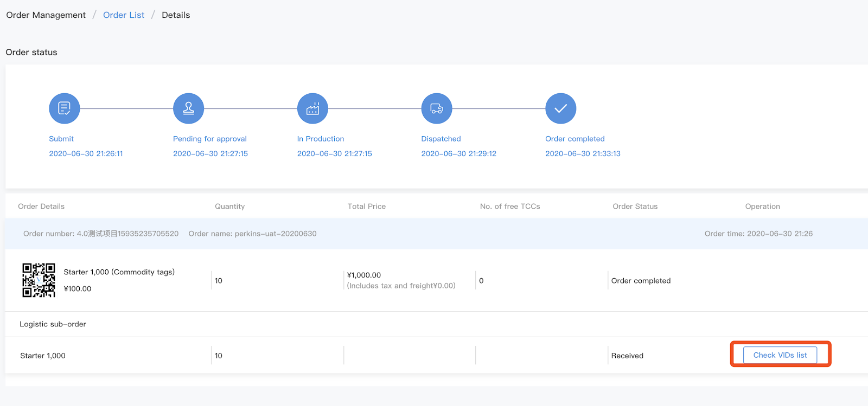Click the Dispatched step label

point(441,139)
